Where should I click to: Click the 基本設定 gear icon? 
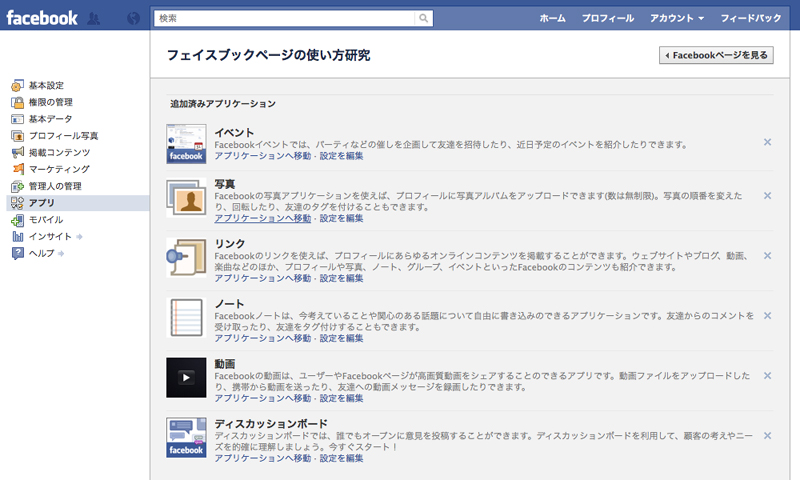[x=17, y=85]
